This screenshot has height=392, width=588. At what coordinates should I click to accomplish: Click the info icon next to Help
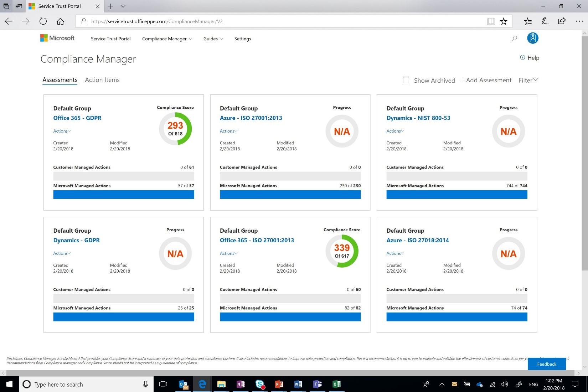pyautogui.click(x=522, y=57)
